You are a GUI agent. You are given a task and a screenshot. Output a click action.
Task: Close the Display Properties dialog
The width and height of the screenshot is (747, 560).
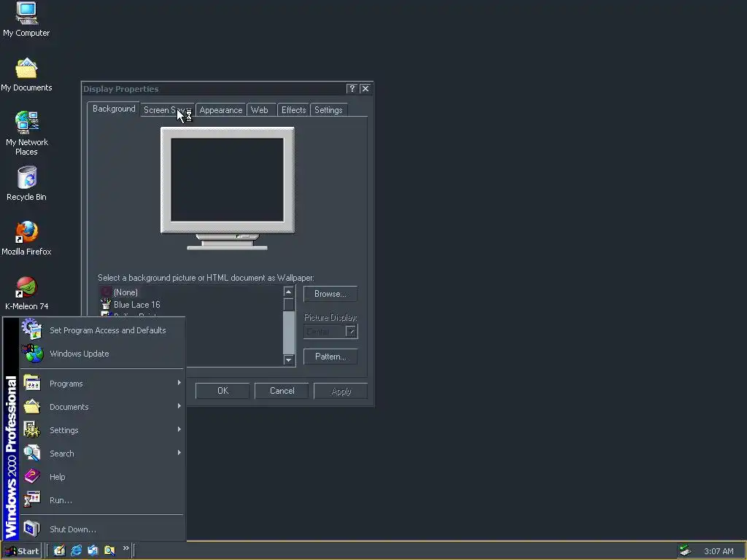click(365, 88)
